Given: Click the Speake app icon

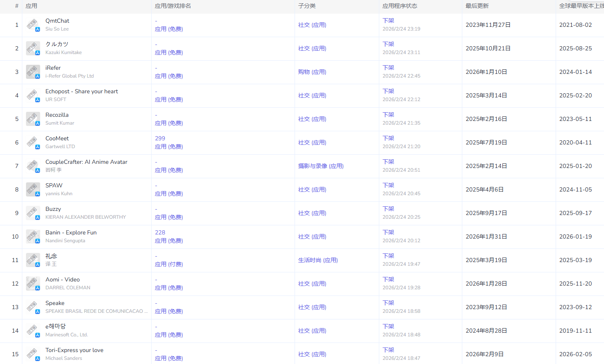Looking at the screenshot, I should pyautogui.click(x=33, y=307).
